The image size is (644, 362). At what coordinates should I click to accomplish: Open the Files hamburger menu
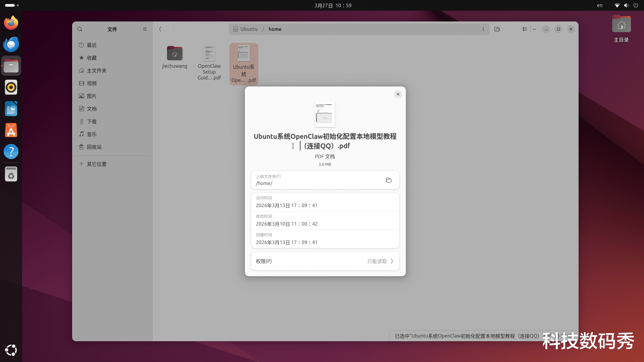click(x=145, y=29)
